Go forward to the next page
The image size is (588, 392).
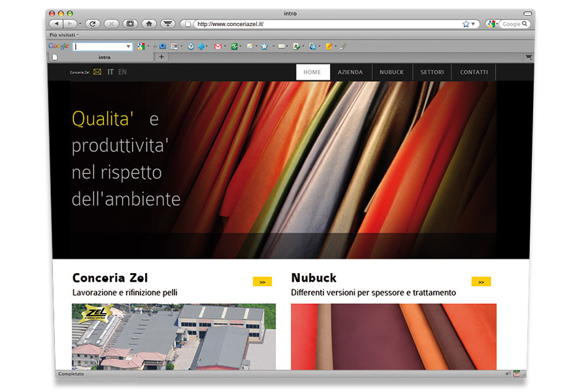(x=70, y=24)
